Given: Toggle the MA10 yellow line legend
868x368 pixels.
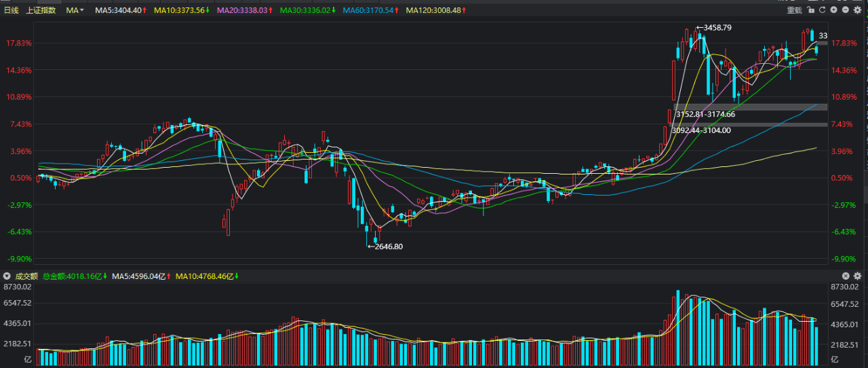Looking at the screenshot, I should point(180,10).
